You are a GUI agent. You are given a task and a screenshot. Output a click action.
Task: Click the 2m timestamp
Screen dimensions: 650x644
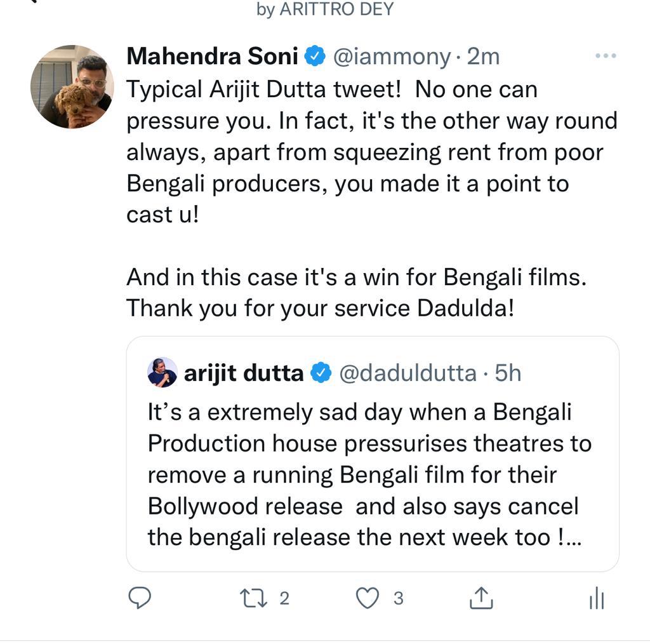click(x=483, y=57)
